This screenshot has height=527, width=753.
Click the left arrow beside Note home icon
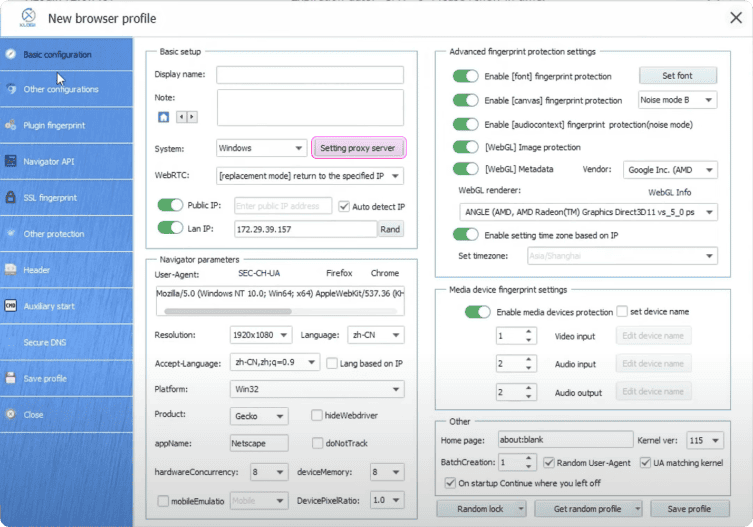click(x=181, y=117)
